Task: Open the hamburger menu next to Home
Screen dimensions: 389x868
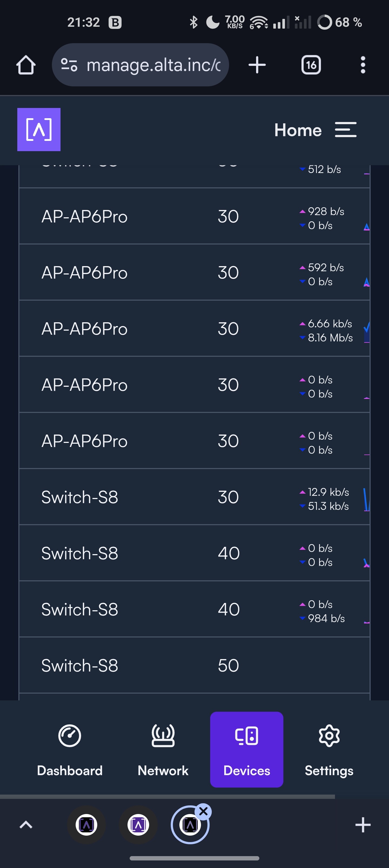Action: tap(346, 130)
